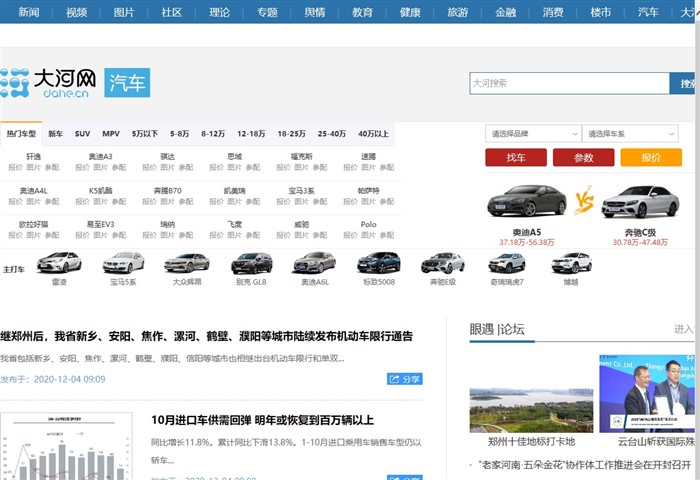Open the 郑州十佳地标打卡地 photo
Screen dimensions: 700x480
coord(531,410)
